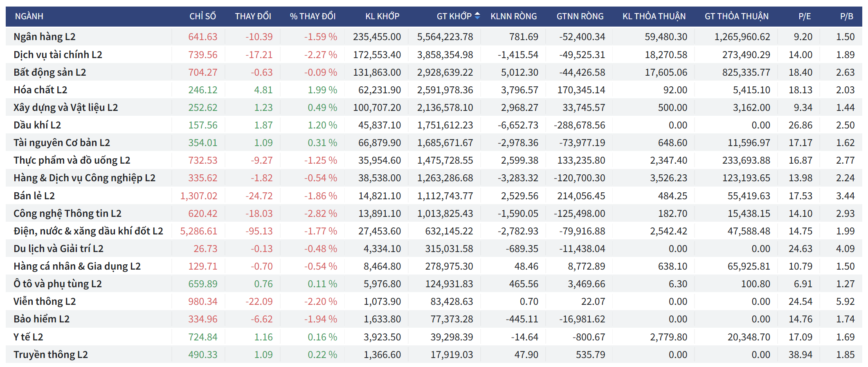Click the GT THỎA THUẬN header

pos(736,16)
